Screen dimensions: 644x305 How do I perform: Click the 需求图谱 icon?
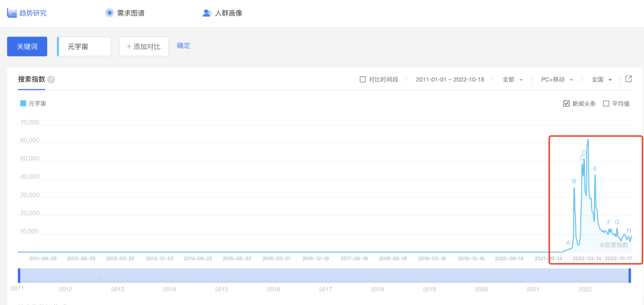pos(109,13)
